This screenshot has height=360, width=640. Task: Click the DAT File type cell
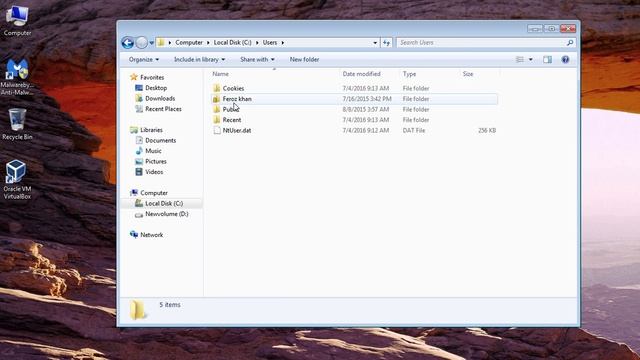(x=414, y=131)
